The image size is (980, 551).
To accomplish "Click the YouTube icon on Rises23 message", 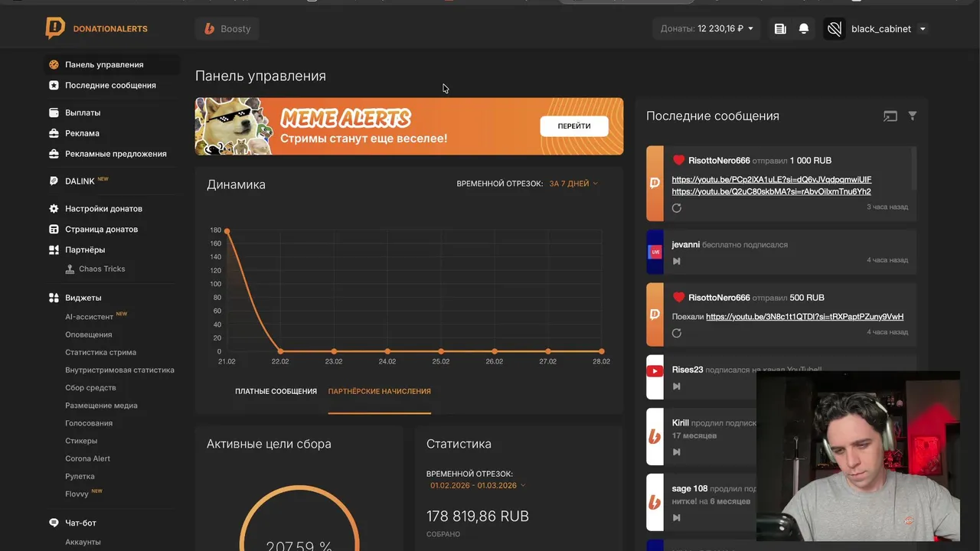I will pyautogui.click(x=655, y=371).
